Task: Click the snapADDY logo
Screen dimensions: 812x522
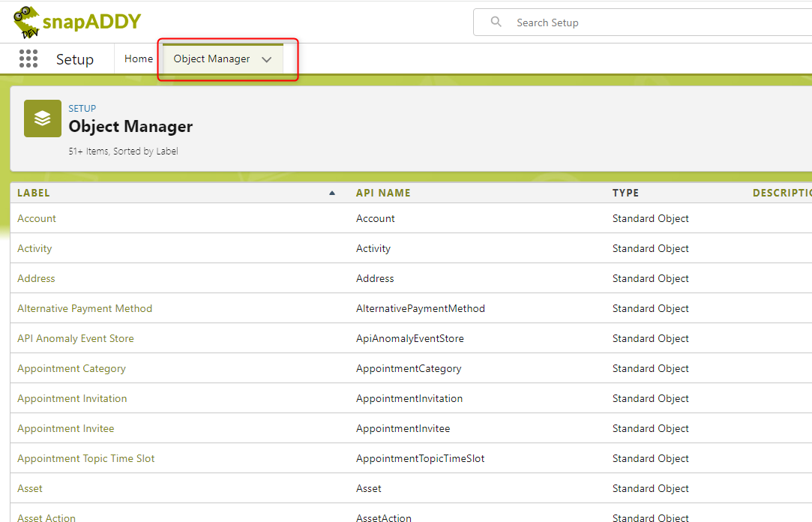Action: click(x=75, y=22)
